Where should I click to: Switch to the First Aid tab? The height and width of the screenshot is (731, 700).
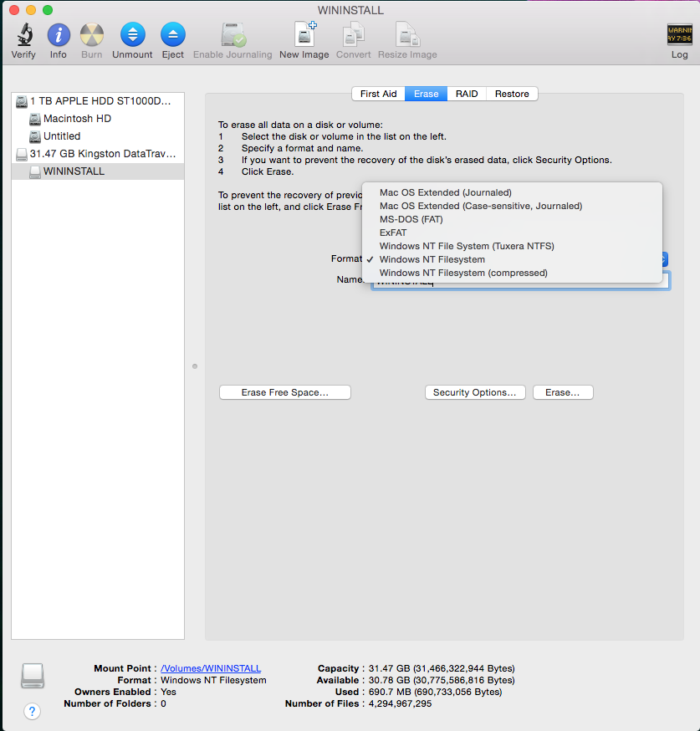(x=378, y=94)
